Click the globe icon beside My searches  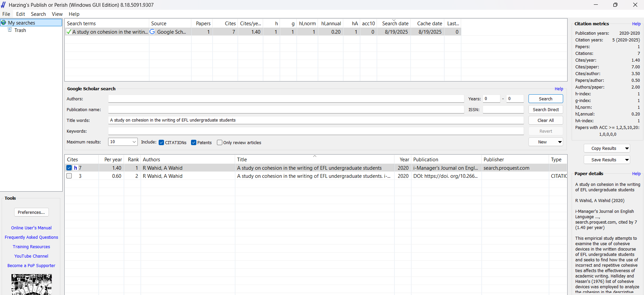4,23
